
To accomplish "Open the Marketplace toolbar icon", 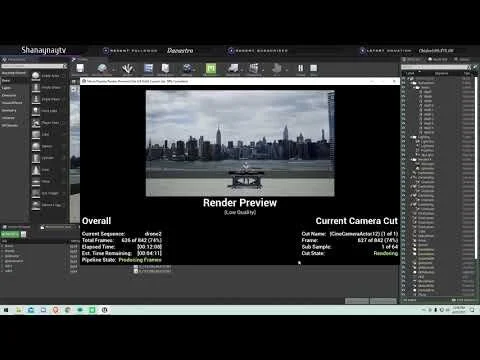I will [165, 68].
